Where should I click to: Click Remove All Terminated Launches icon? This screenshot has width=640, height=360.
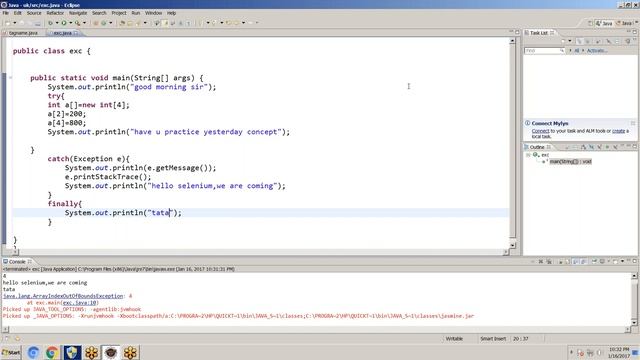pyautogui.click(x=549, y=261)
